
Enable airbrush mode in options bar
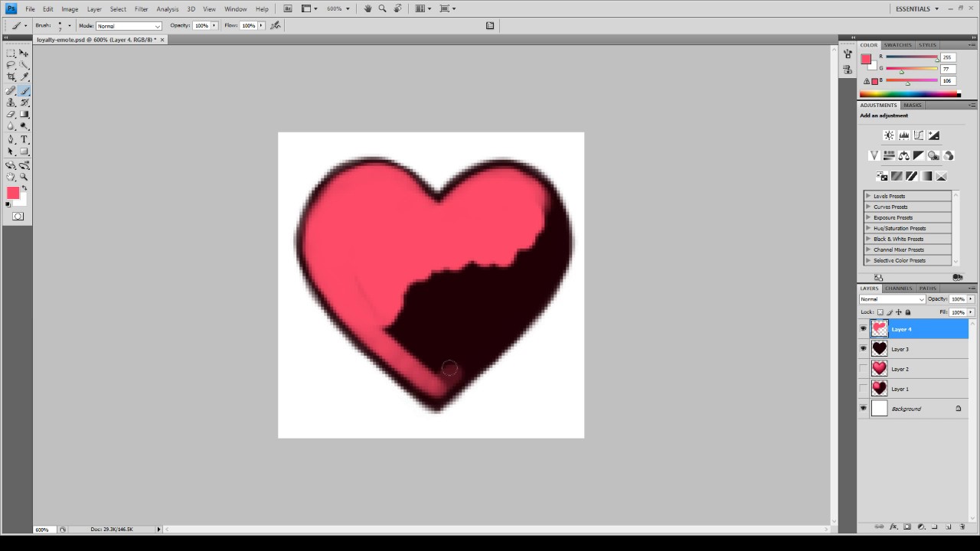(x=276, y=25)
